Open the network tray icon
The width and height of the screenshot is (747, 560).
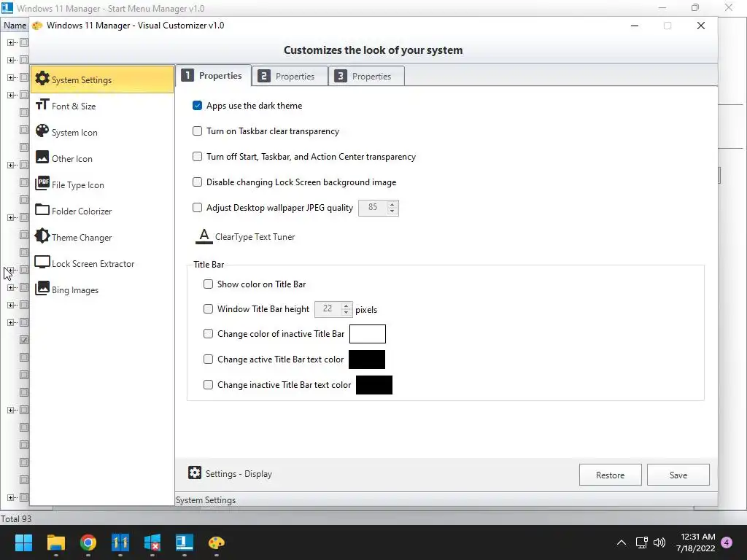coord(641,542)
